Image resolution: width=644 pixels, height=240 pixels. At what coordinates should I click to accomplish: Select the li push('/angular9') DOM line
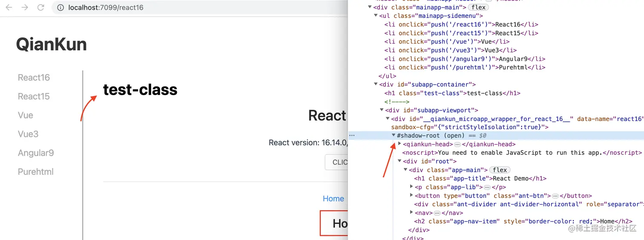465,59
